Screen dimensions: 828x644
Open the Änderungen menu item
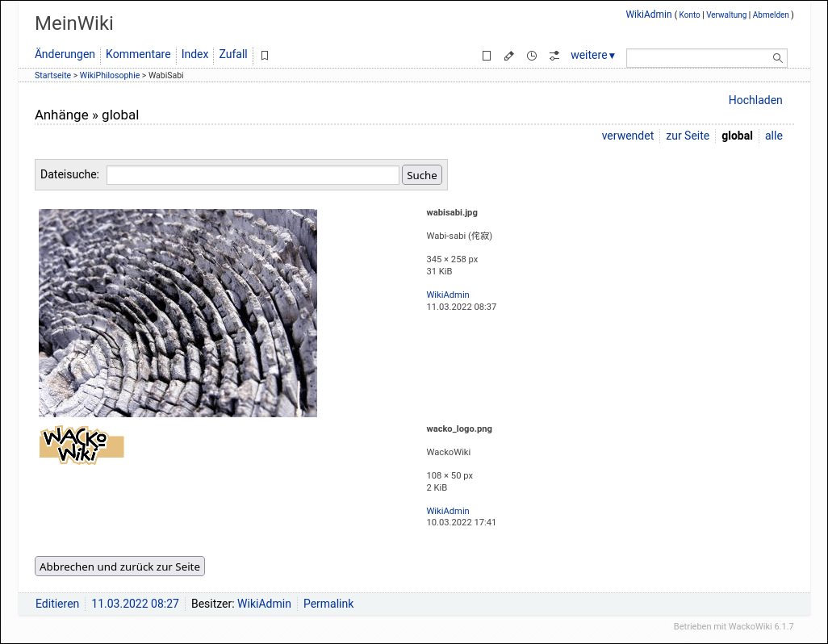point(65,54)
